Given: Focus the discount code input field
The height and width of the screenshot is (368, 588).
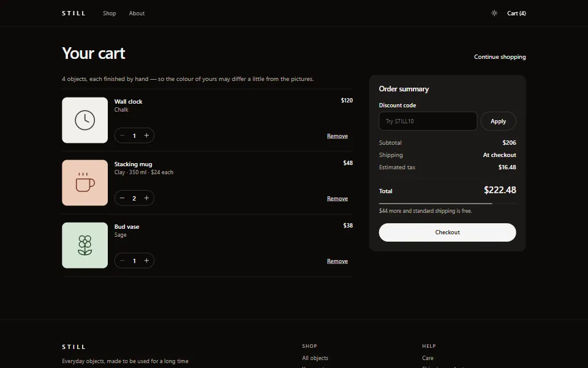Looking at the screenshot, I should point(428,121).
